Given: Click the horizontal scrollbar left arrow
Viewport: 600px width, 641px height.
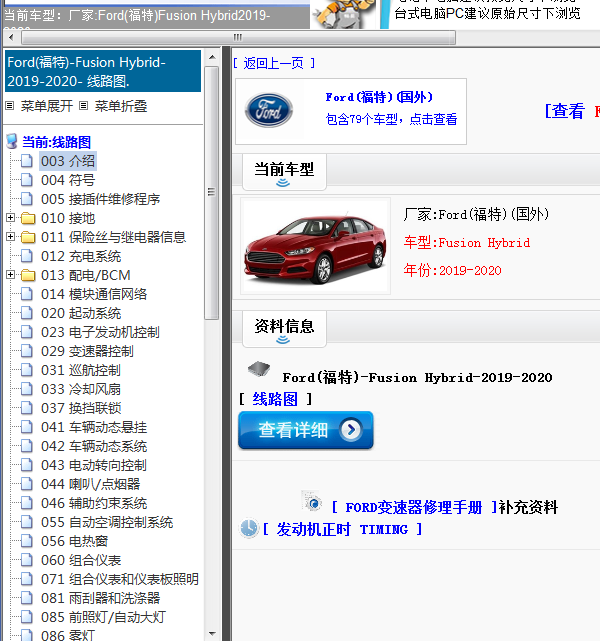Looking at the screenshot, I should point(11,38).
